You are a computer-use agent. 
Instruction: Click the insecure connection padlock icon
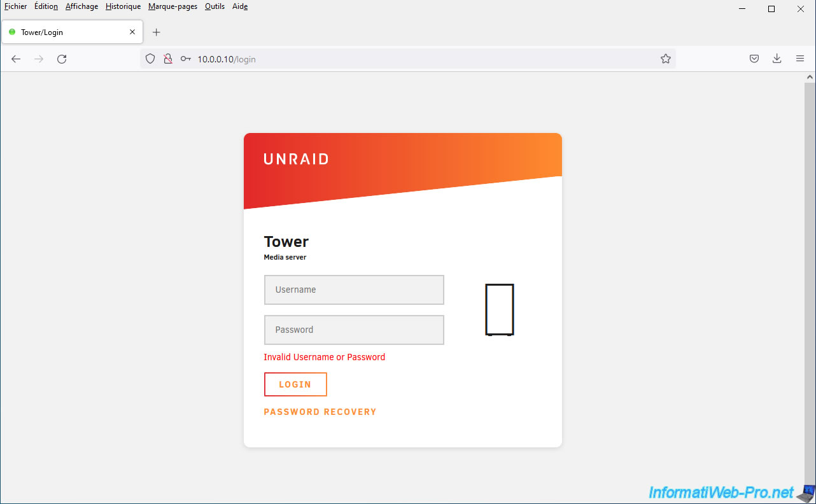(168, 59)
